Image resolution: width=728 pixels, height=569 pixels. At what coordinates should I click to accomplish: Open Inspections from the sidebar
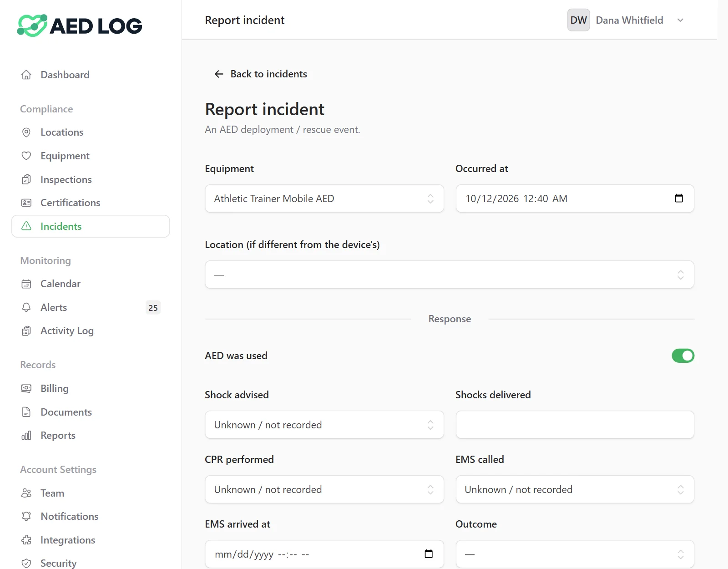91,179
